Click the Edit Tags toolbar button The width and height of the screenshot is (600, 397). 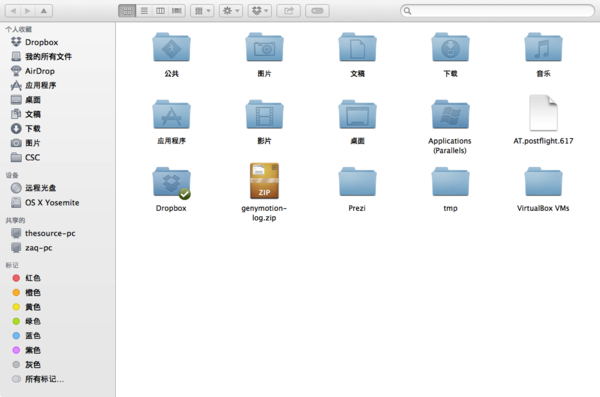point(317,11)
